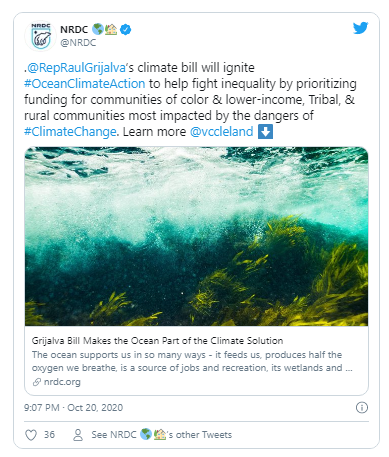Click See NRDC's other Tweets

click(x=161, y=435)
